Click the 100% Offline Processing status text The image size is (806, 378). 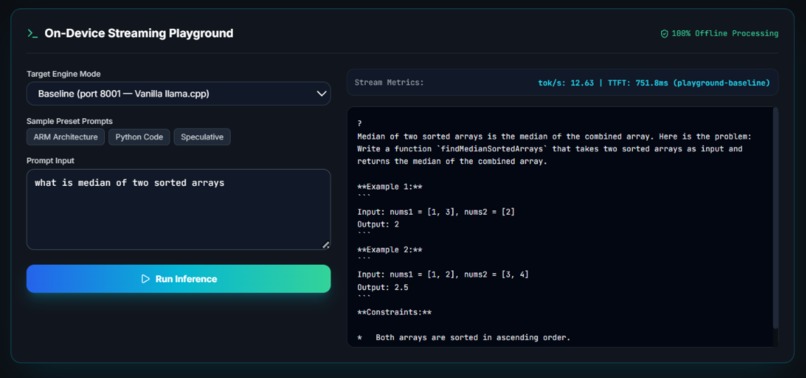click(725, 33)
